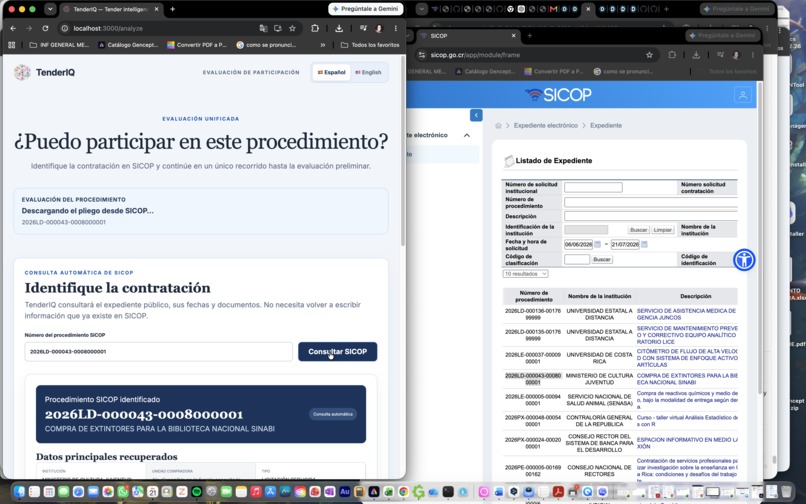
Task: Open the Gmail tab in background window
Action: click(553, 9)
